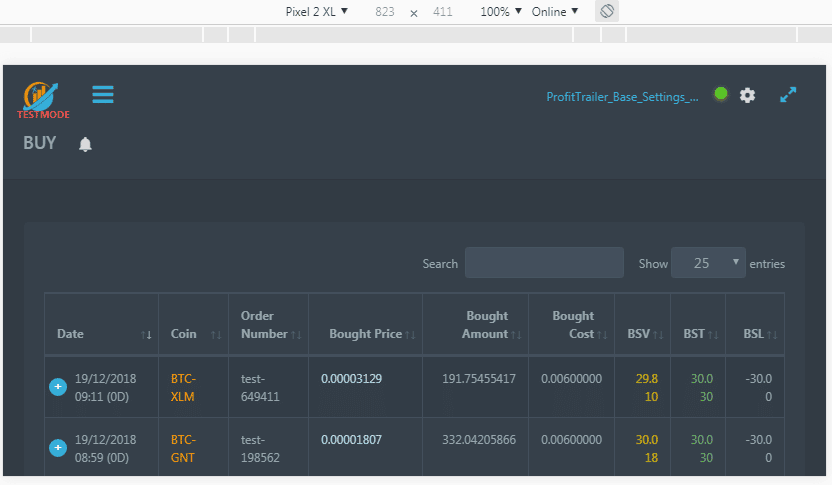Open the 100% zoom dropdown

[x=500, y=12]
